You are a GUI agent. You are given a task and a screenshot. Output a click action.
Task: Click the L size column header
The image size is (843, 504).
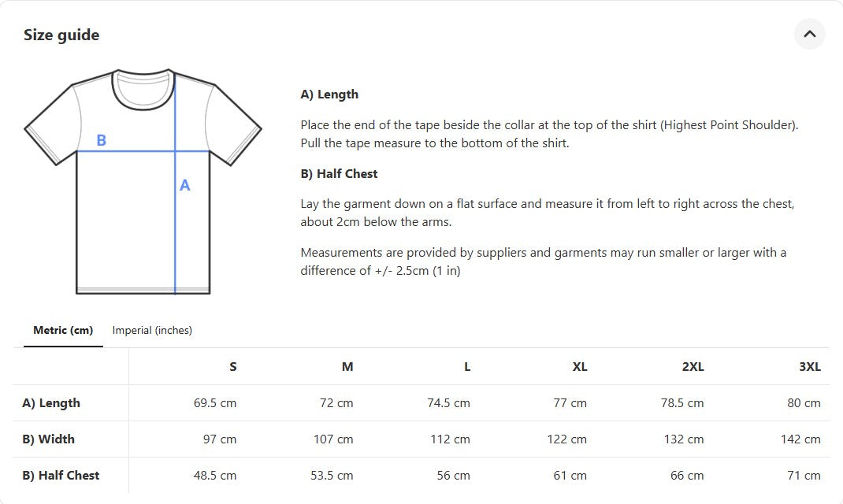[466, 366]
